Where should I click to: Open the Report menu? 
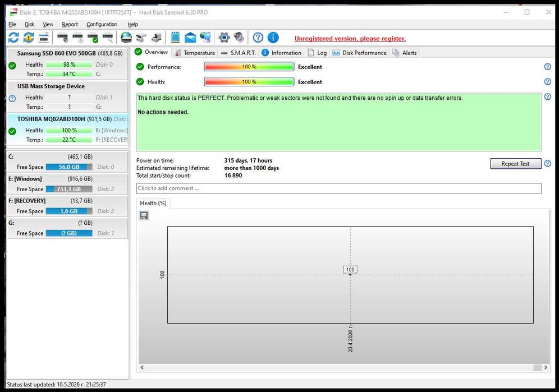click(70, 24)
